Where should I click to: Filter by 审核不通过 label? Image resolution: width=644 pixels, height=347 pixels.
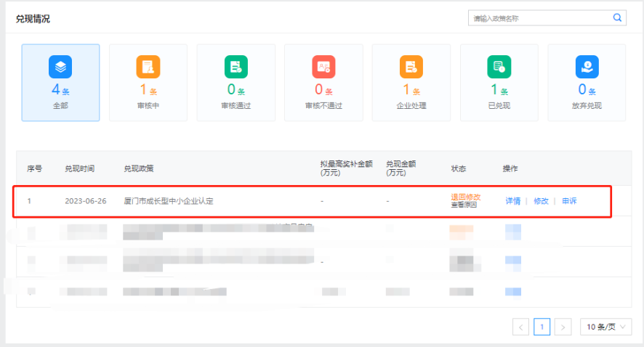pos(323,106)
